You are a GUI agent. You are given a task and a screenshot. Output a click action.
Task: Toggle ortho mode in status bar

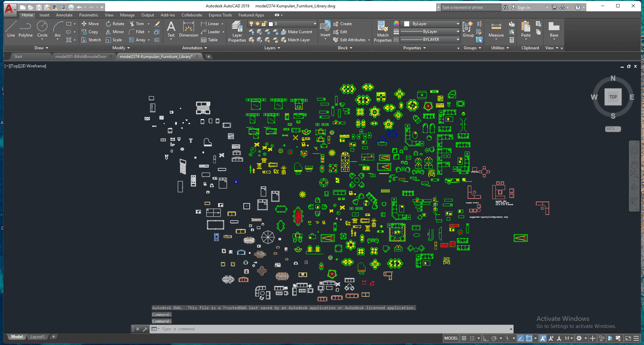(486, 338)
